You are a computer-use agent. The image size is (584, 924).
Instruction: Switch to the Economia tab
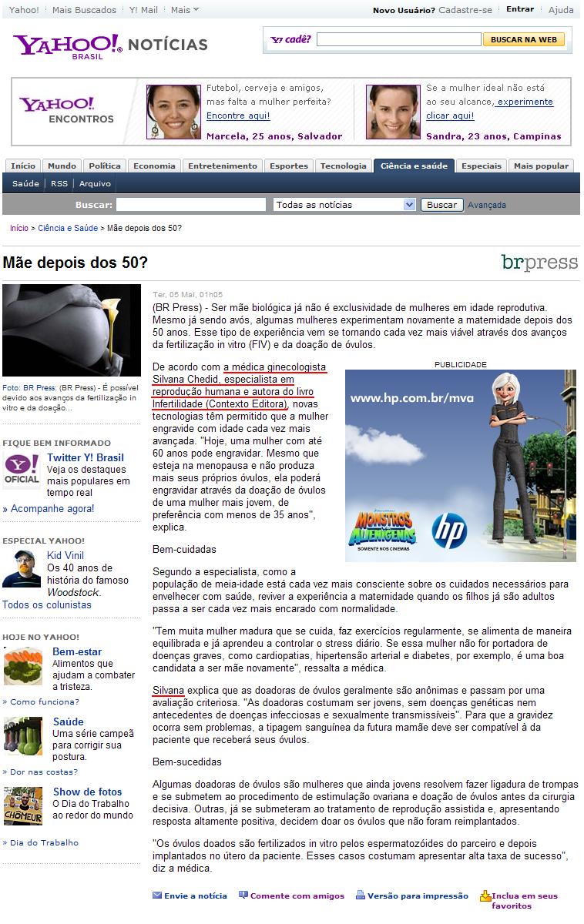[x=154, y=166]
